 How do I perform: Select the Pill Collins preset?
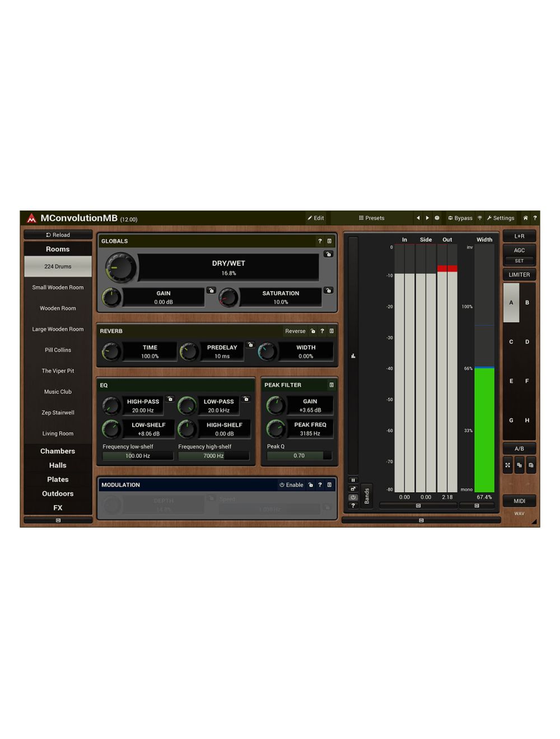click(57, 349)
